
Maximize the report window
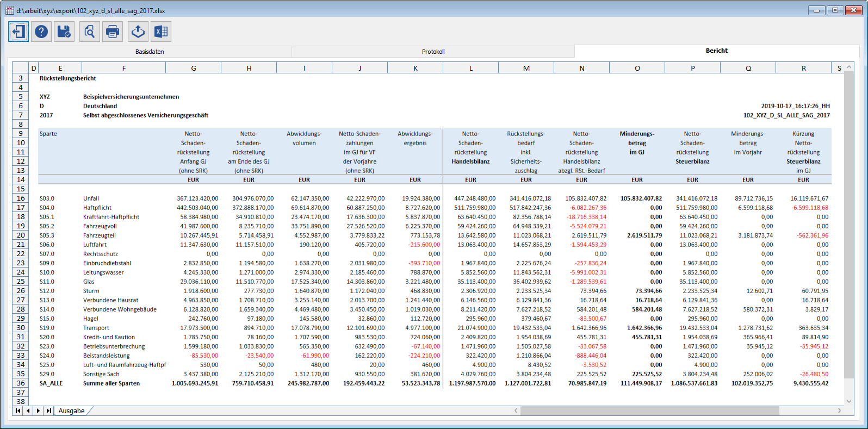pos(835,10)
